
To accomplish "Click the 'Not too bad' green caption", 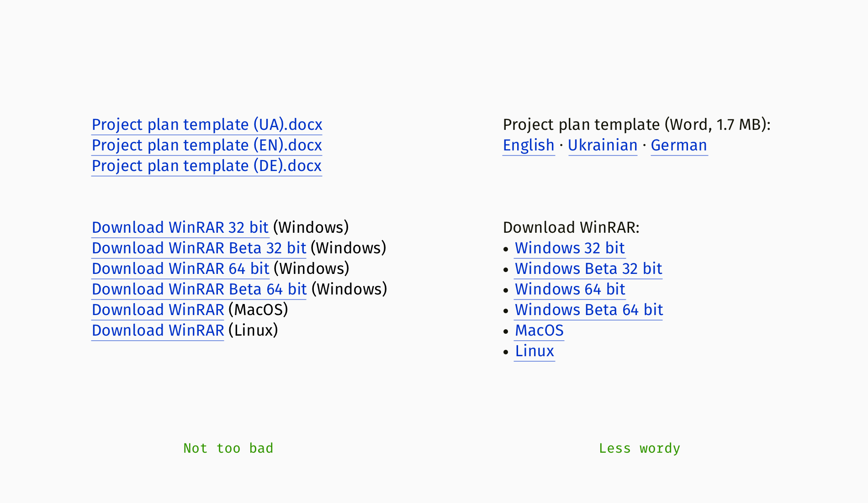I will click(228, 448).
